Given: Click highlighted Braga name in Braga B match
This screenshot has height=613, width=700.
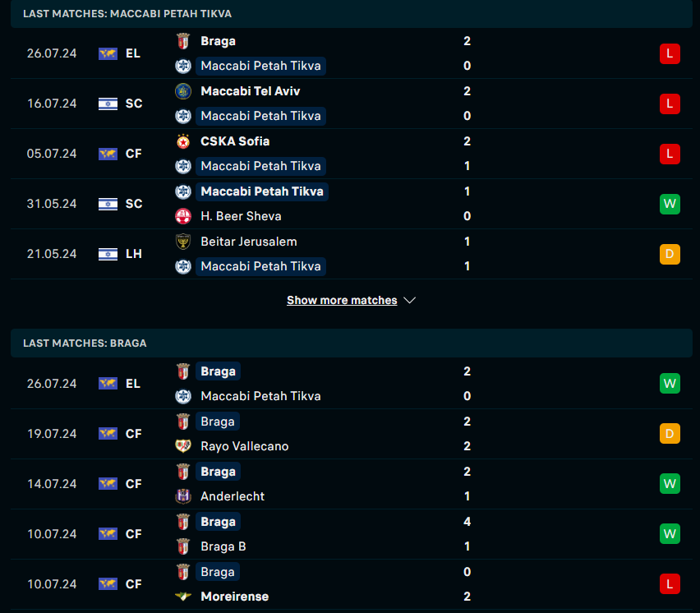Looking at the screenshot, I should 218,522.
